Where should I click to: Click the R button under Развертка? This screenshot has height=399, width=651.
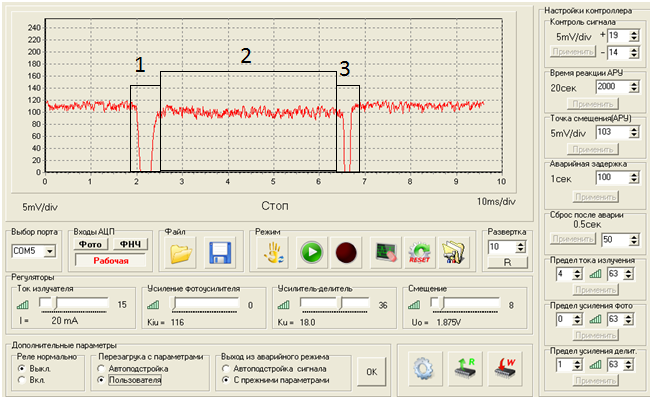click(x=507, y=262)
